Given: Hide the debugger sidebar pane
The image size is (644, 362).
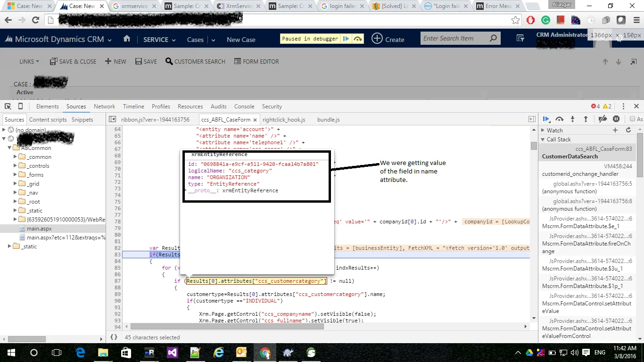Looking at the screenshot, I should tap(532, 120).
